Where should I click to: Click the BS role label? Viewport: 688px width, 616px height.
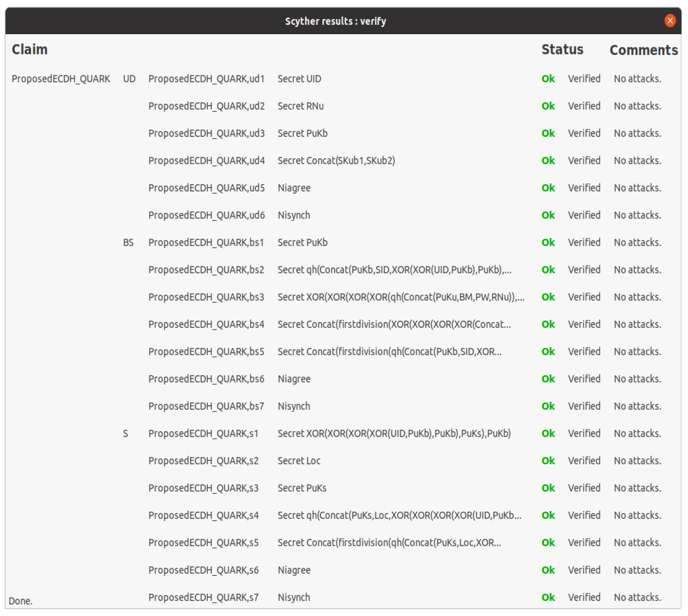[128, 242]
